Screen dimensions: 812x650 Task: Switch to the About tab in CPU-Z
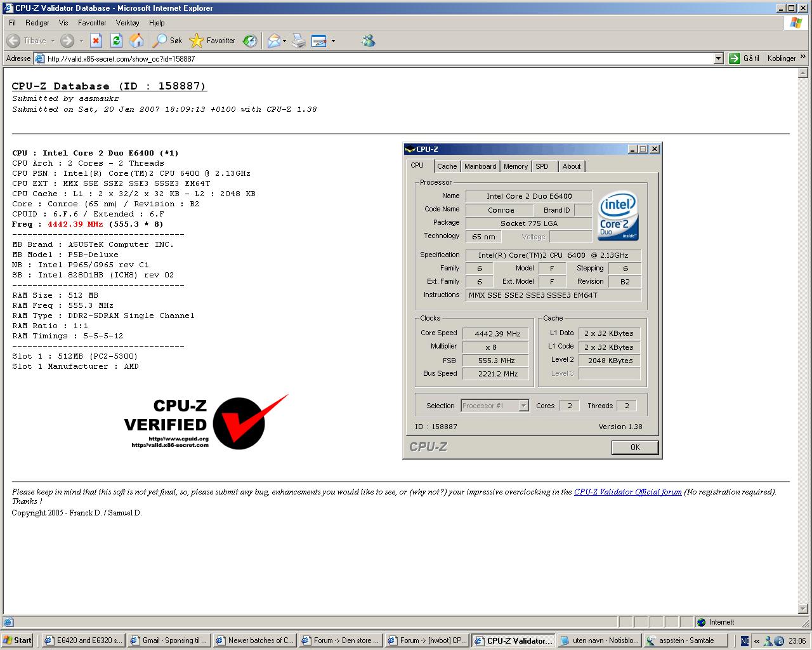click(572, 166)
